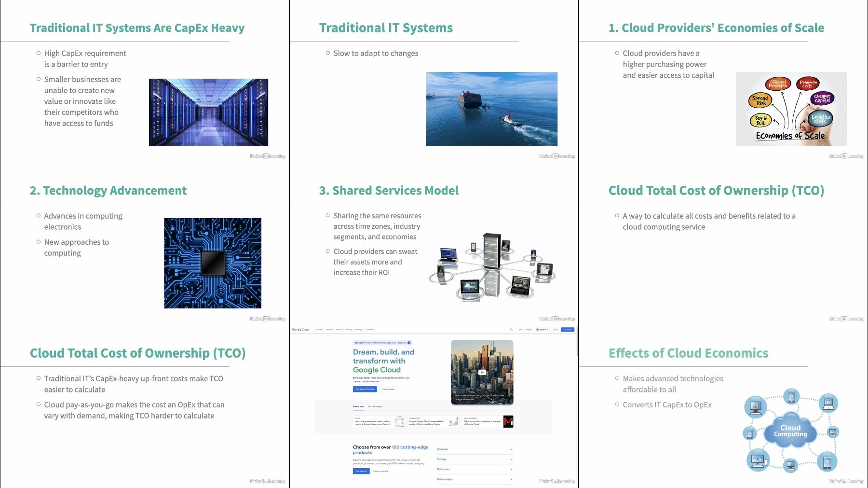Open the Resources menu item
The image size is (868, 488).
point(358,330)
